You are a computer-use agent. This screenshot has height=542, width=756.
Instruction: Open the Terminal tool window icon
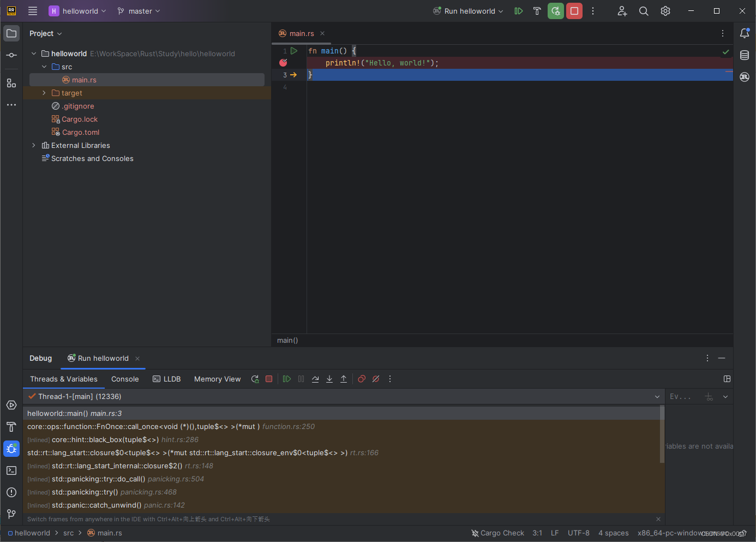tap(11, 470)
